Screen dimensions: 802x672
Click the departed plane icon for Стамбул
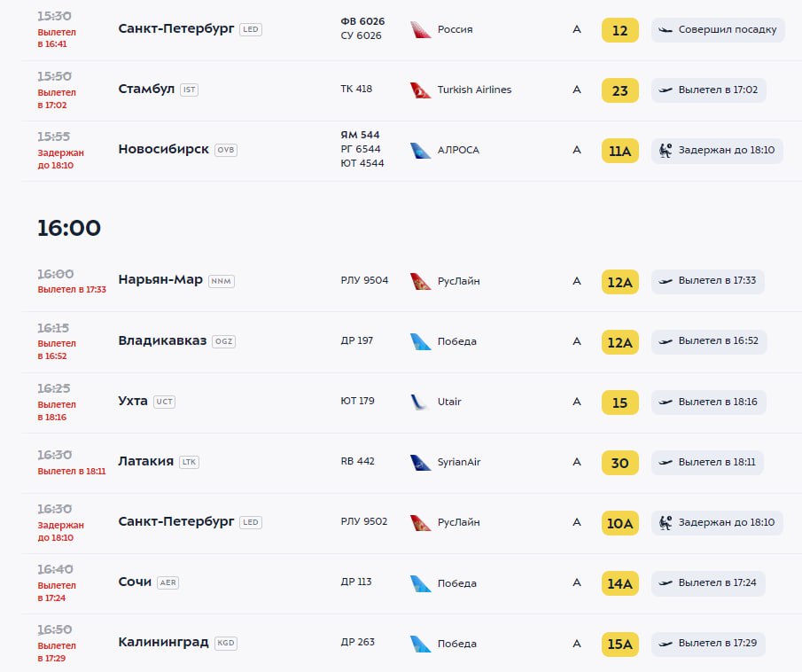[x=664, y=90]
